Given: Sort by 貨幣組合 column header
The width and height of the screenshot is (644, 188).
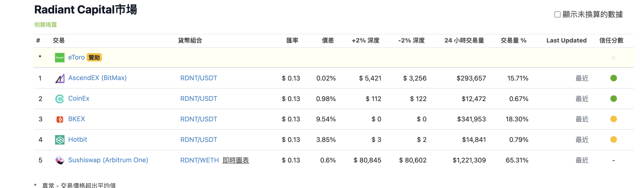Looking at the screenshot, I should 190,40.
